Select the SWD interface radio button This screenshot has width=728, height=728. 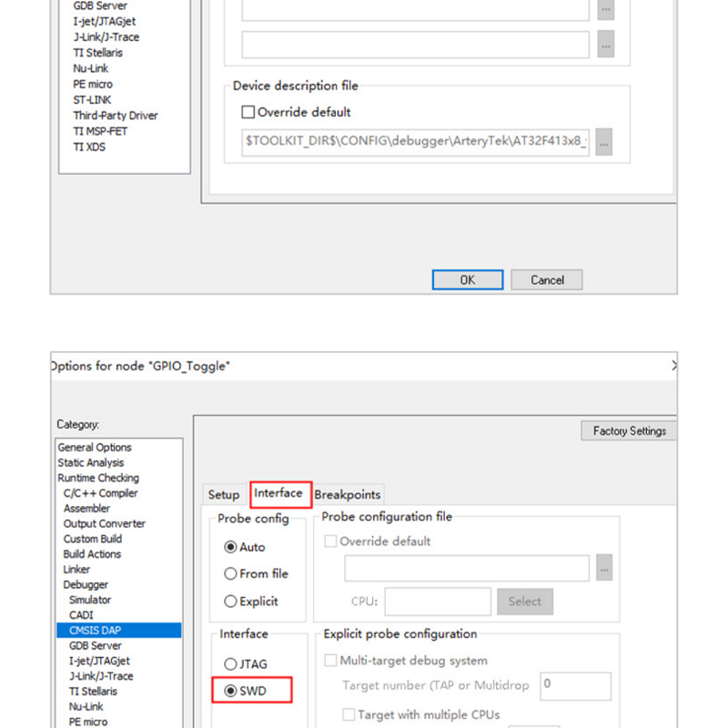[231, 692]
